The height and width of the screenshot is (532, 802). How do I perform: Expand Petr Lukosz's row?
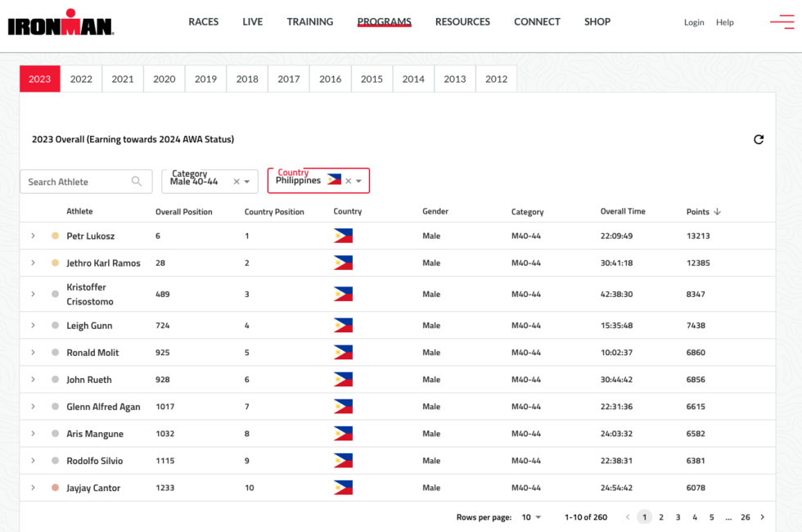pyautogui.click(x=34, y=236)
